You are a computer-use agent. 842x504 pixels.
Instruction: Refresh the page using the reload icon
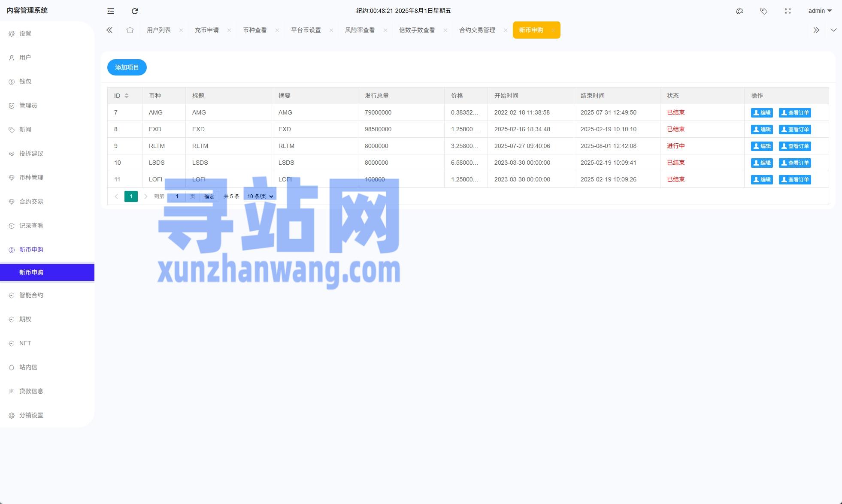(134, 11)
